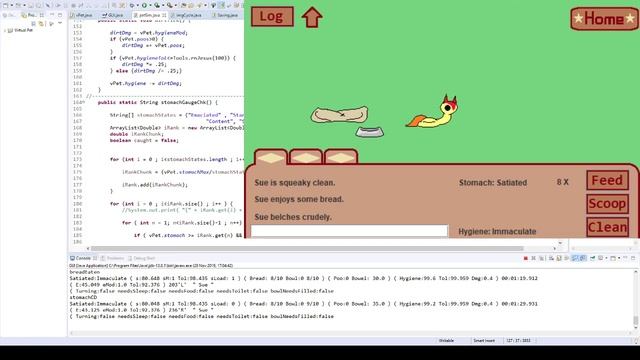
Task: Click the pet bed cushion
Action: pos(340,115)
